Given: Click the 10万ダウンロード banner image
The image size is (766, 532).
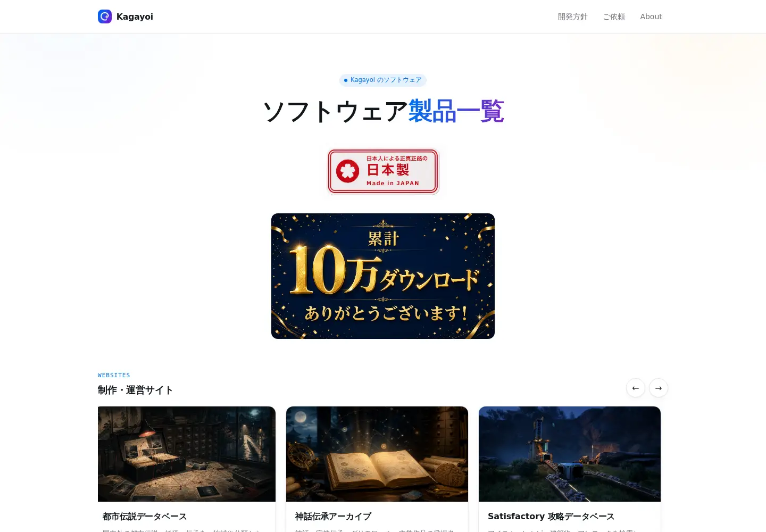Looking at the screenshot, I should [x=383, y=276].
